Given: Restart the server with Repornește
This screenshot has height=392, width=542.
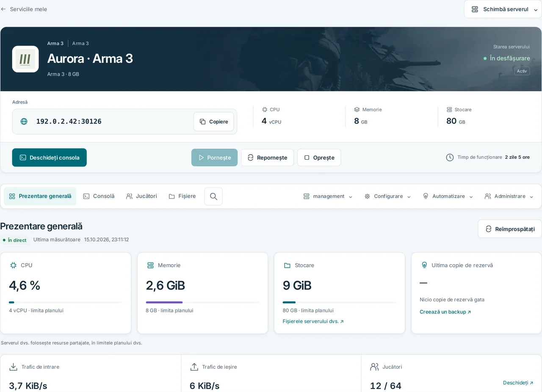Looking at the screenshot, I should point(267,157).
